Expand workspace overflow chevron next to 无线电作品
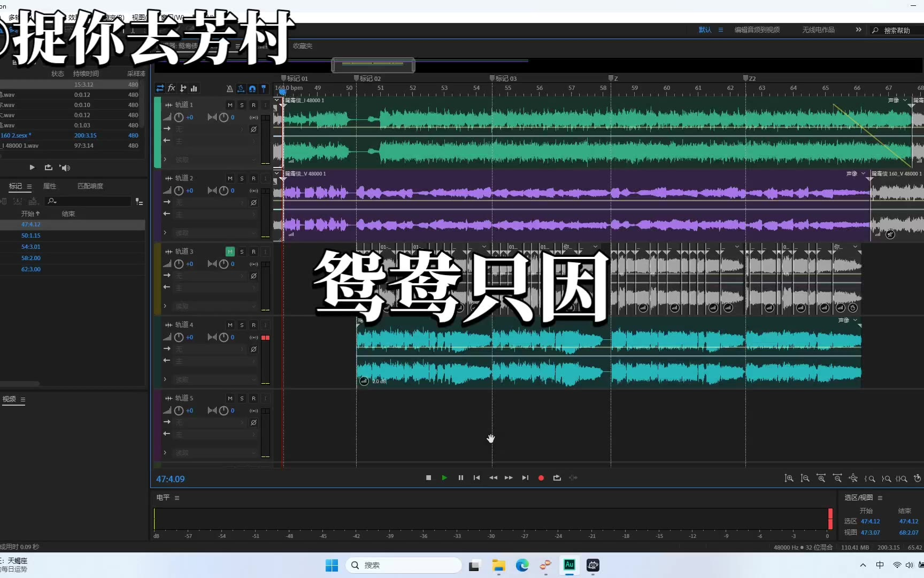Screen dimensions: 924x578 point(858,30)
